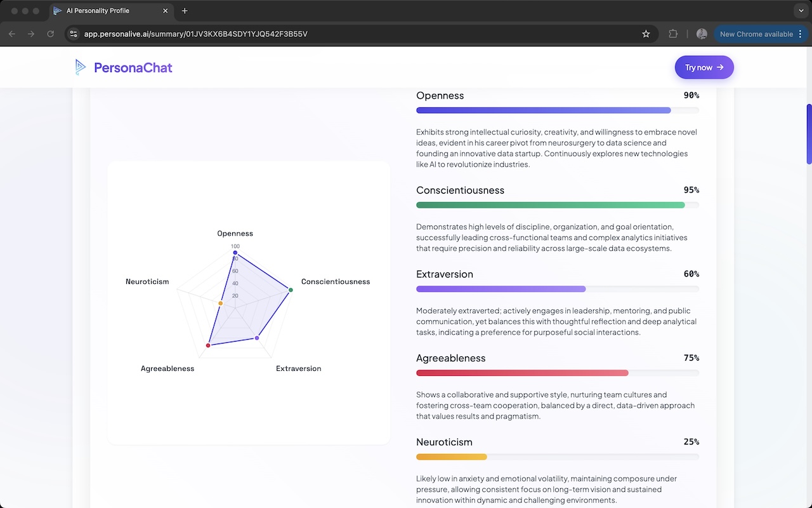
Task: Click the radar chart 100 scale value
Action: [235, 246]
